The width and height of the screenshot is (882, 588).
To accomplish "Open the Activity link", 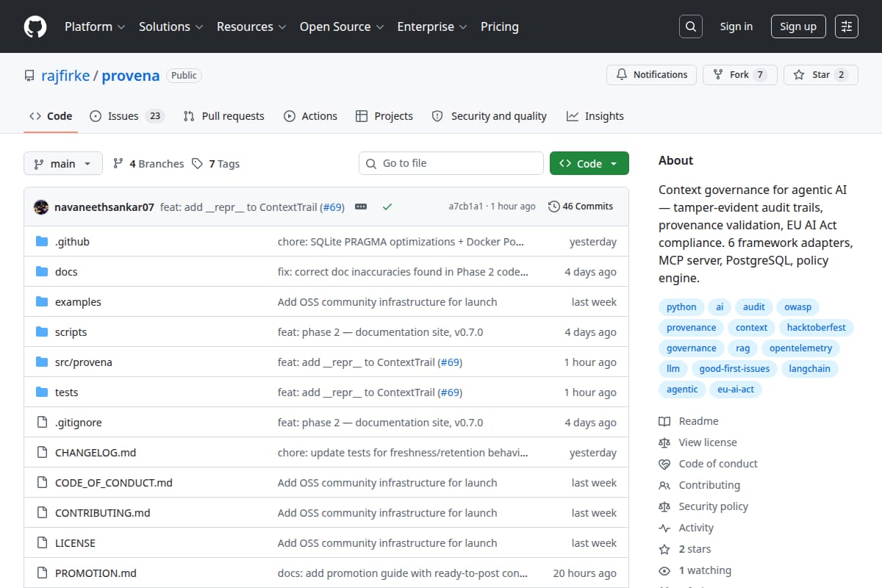I will (686, 528).
